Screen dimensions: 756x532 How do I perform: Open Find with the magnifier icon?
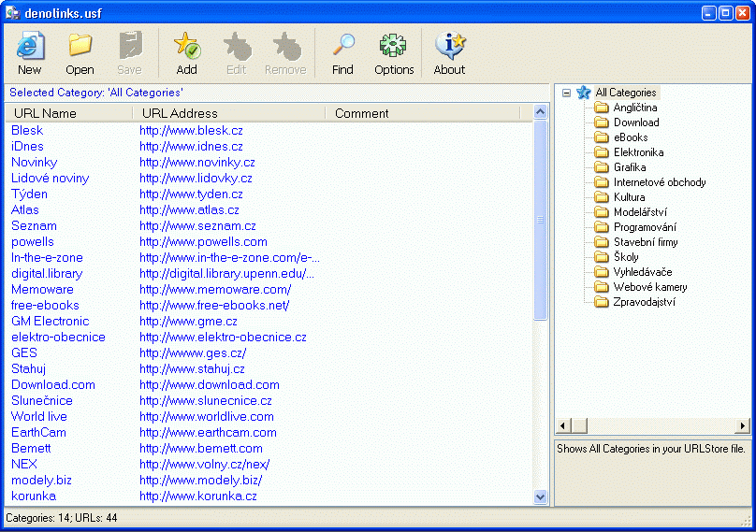343,45
